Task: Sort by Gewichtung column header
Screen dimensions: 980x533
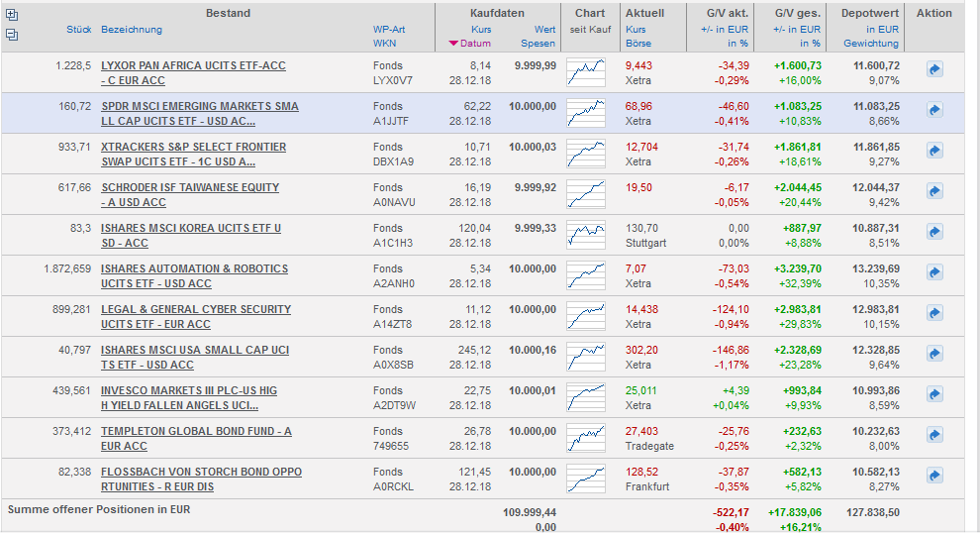Action: click(871, 44)
